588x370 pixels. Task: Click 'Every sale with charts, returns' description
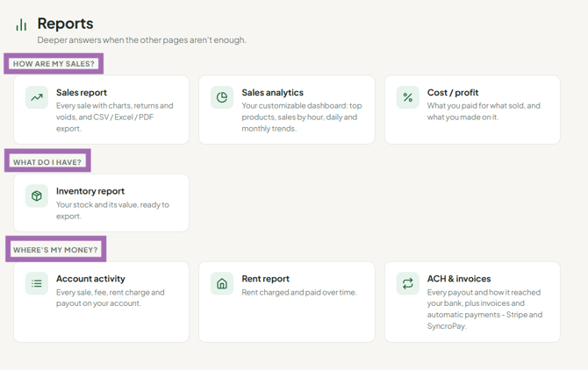pos(115,117)
